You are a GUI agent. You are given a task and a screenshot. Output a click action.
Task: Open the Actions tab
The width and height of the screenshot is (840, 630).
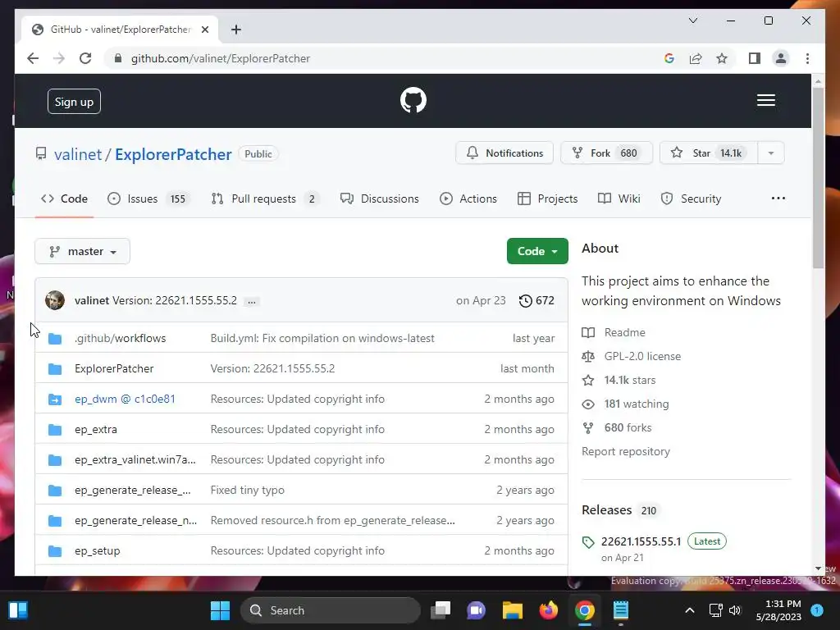coord(468,199)
